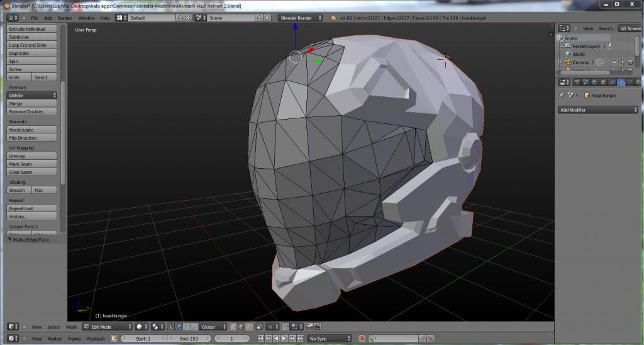This screenshot has width=644, height=345.
Task: Add a new screen layout
Action: tap(180, 18)
